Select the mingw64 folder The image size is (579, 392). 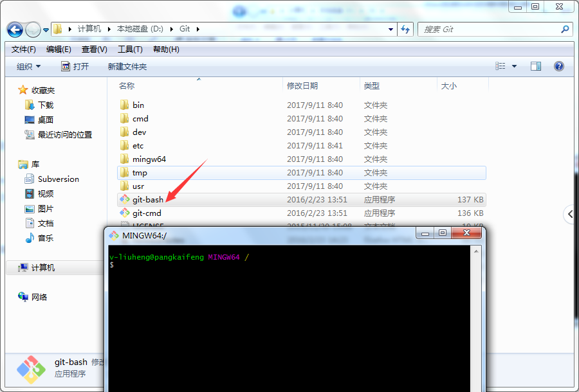point(302,159)
